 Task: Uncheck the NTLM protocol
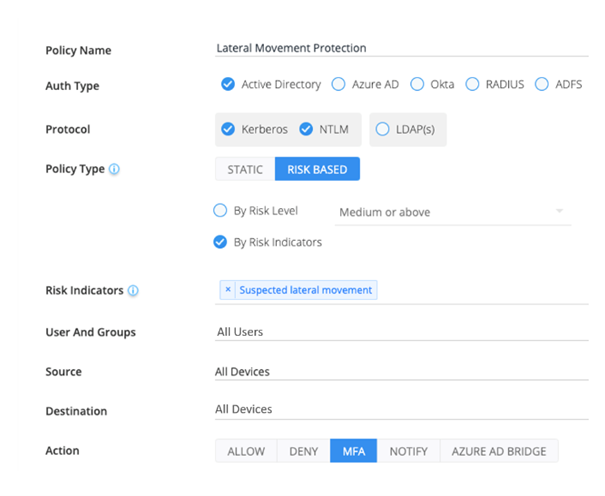click(307, 129)
